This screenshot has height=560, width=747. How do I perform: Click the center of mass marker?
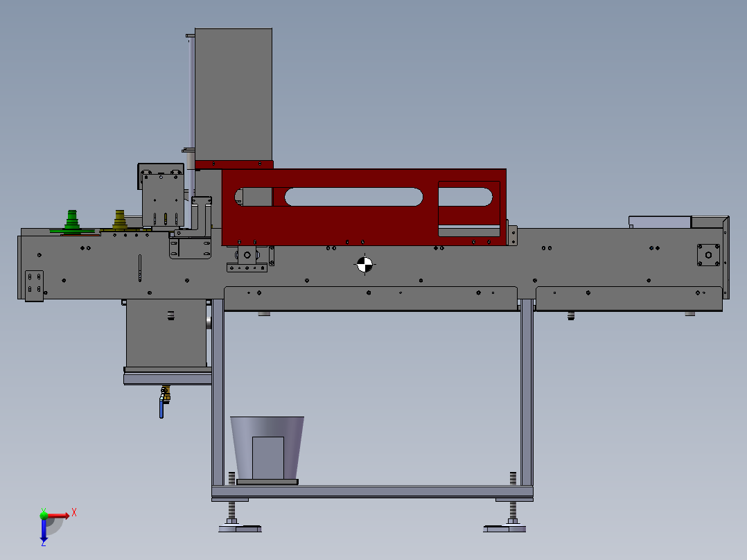click(364, 264)
